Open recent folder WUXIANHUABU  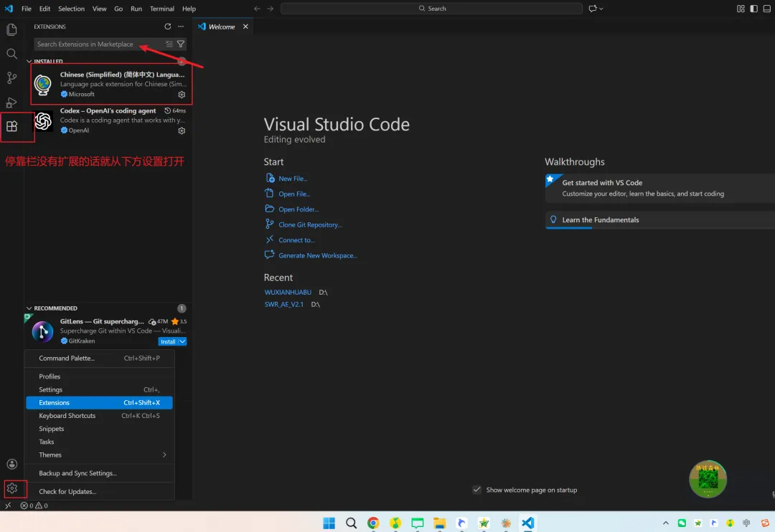click(288, 292)
